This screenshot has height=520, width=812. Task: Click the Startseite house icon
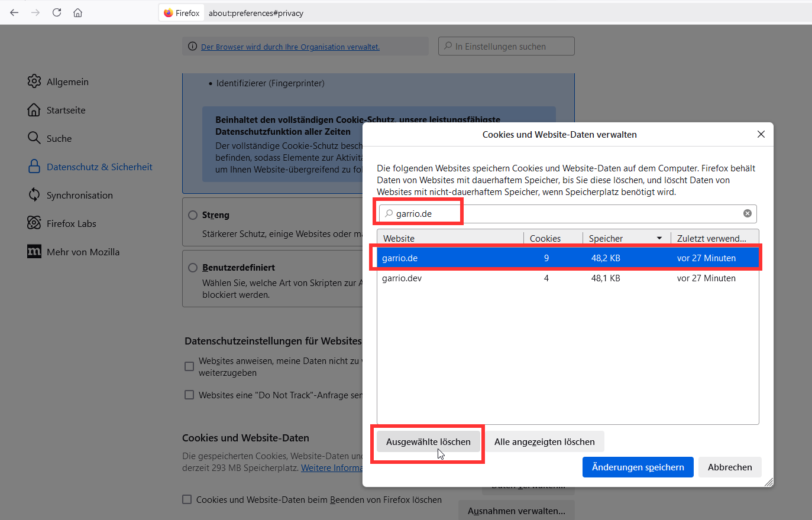34,110
